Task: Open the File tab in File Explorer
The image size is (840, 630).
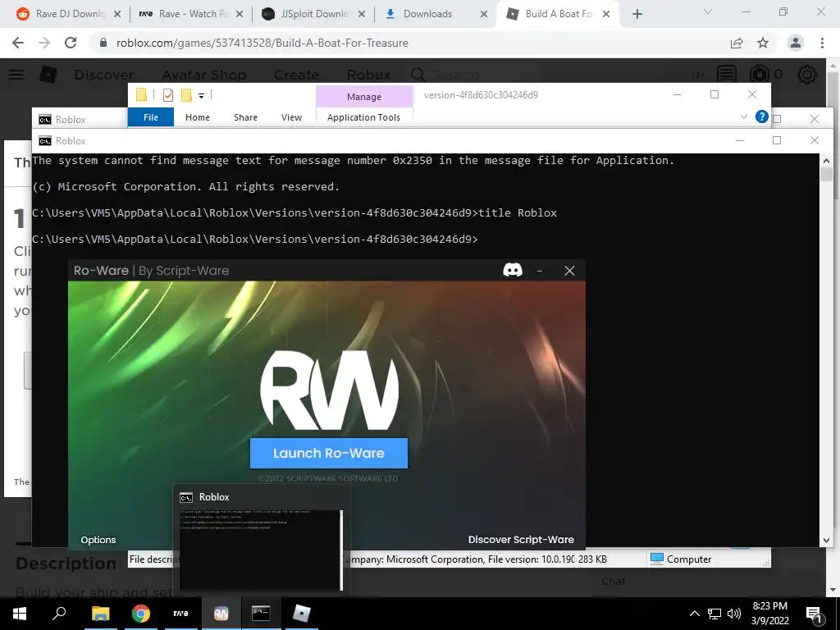Action: 151,116
